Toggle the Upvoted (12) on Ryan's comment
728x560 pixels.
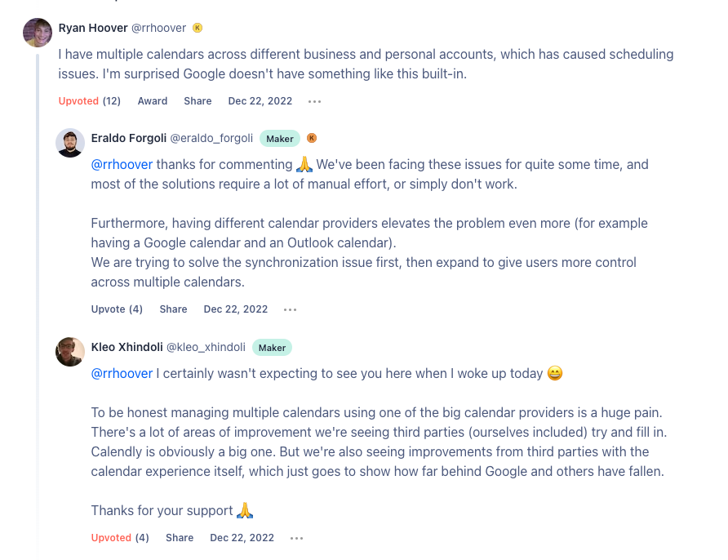90,101
